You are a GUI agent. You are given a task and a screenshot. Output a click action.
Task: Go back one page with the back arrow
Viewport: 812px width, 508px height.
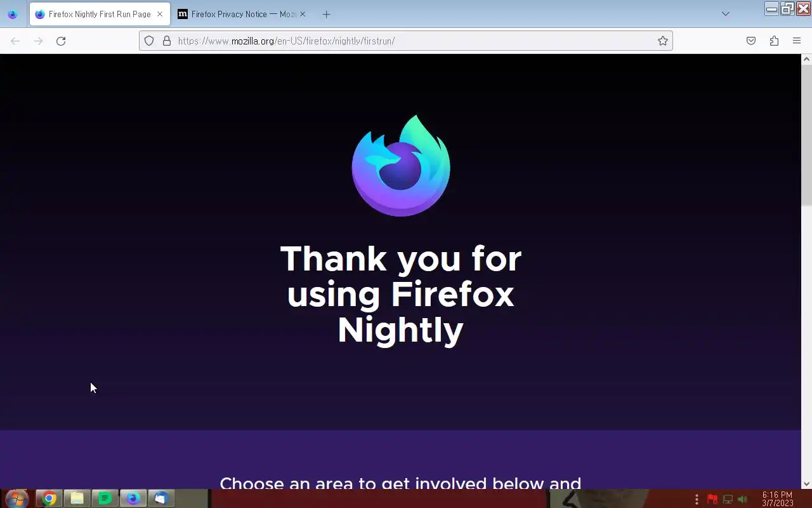(15, 41)
